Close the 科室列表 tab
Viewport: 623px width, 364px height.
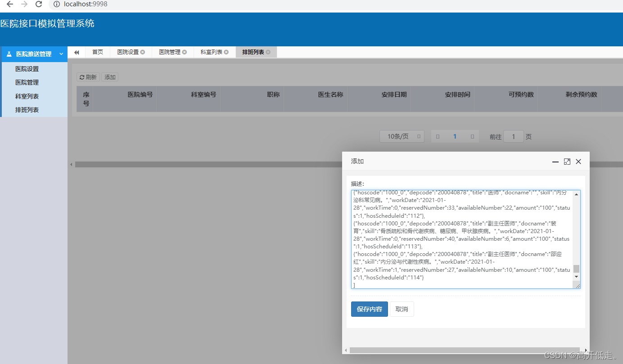pyautogui.click(x=226, y=52)
